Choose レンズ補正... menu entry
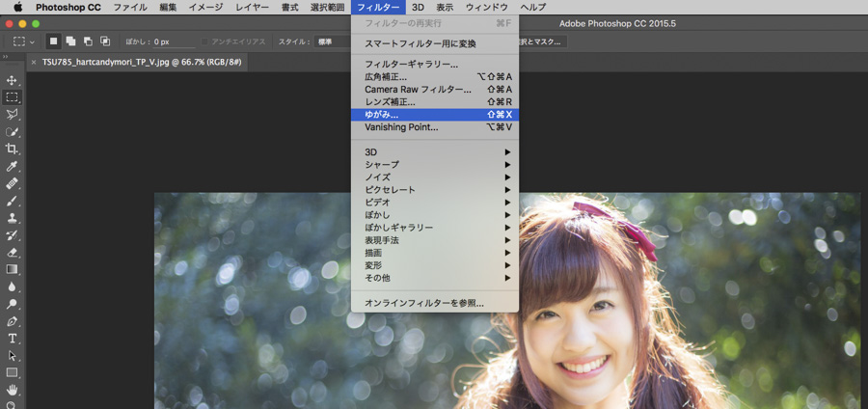This screenshot has height=409, width=868. coord(435,102)
